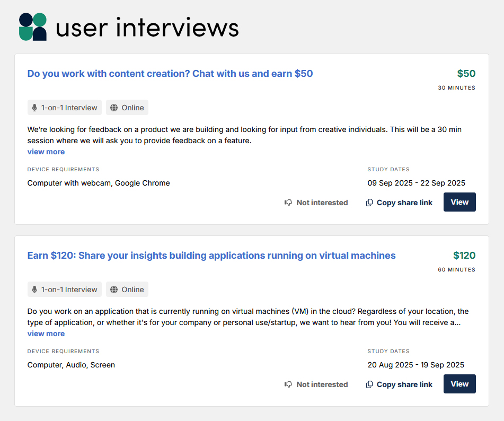Open the virtual machines $120 study title
Screen dimensions: 504x421
point(211,256)
